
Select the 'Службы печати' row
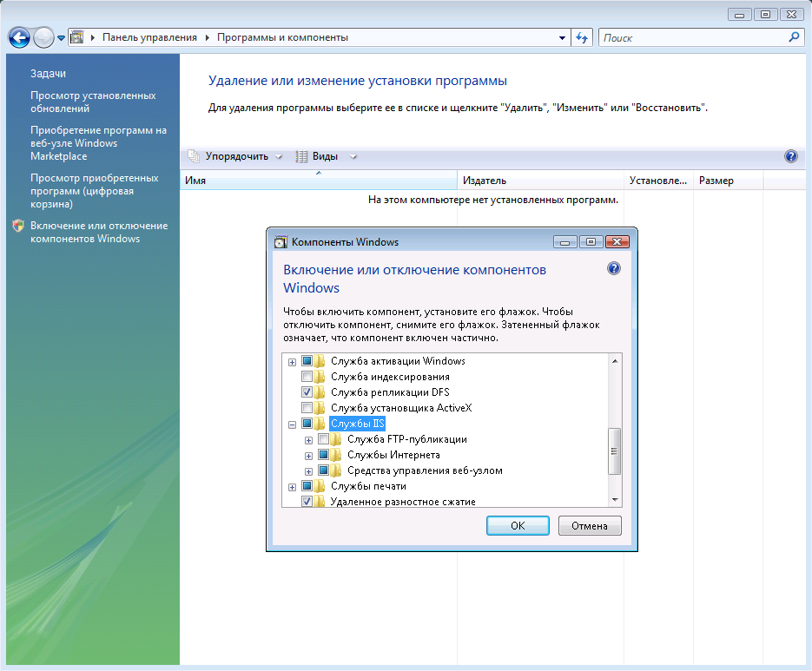pyautogui.click(x=368, y=485)
